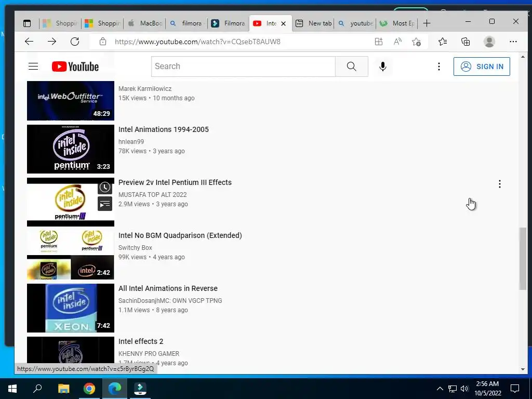Screen dimensions: 532x399
Task: Click Intel WebOutfitter video thumbnail
Action: coord(71,101)
